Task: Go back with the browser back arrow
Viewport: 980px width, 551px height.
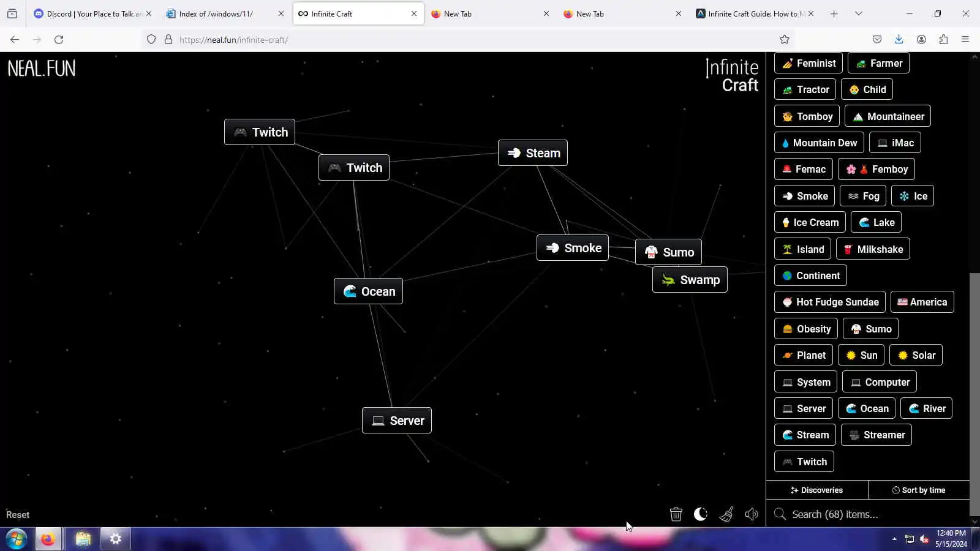Action: coord(15,40)
